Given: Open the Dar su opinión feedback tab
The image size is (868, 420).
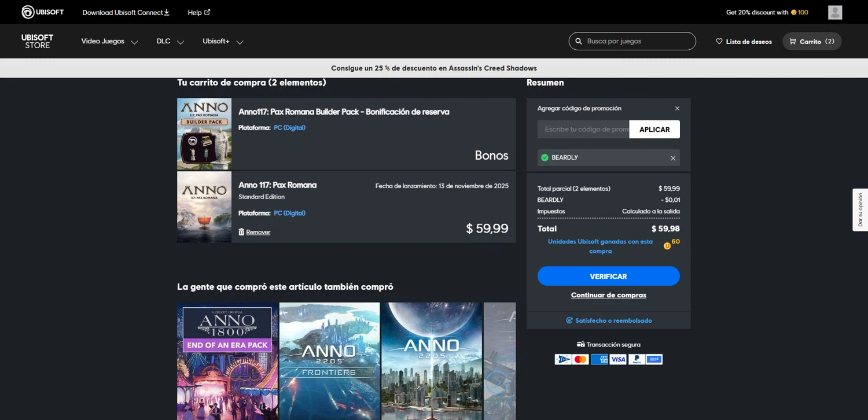Looking at the screenshot, I should [x=860, y=209].
